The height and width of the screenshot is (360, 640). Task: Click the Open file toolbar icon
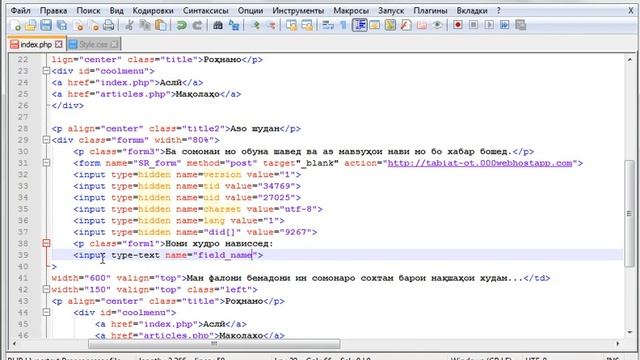[x=31, y=26]
